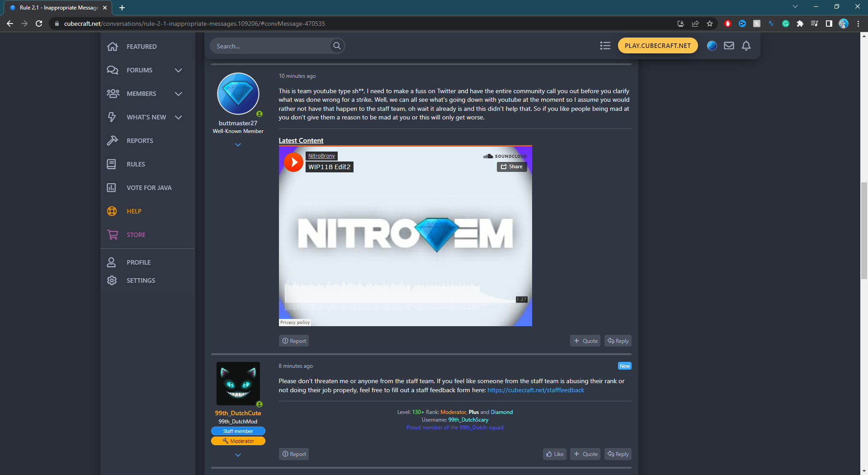Open the Help lifebuoy icon
The height and width of the screenshot is (475, 868).
pyautogui.click(x=112, y=211)
